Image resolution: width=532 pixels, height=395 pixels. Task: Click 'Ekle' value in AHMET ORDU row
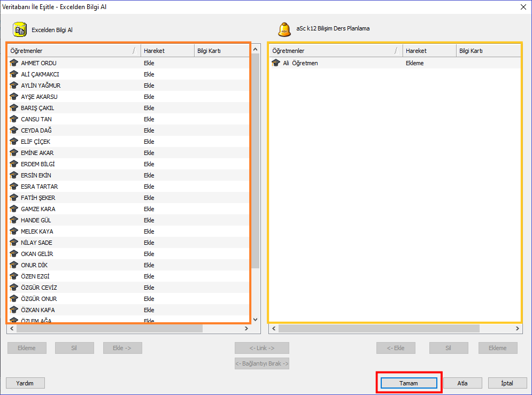point(149,63)
